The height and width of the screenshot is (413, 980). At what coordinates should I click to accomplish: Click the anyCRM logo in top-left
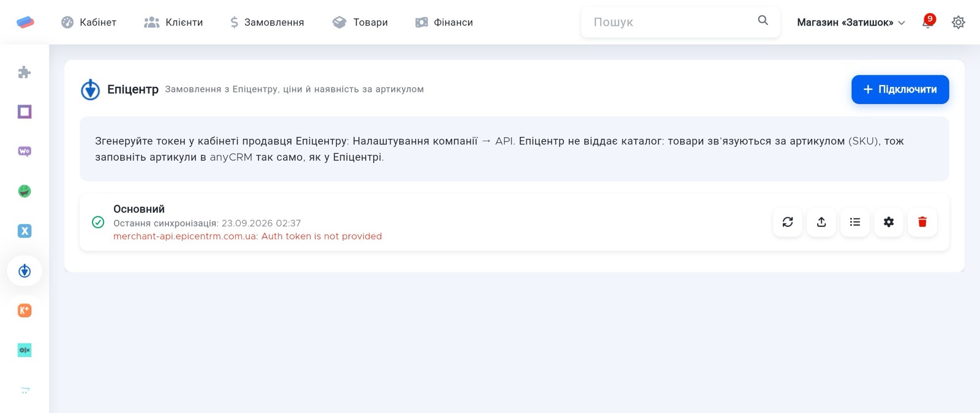pos(25,22)
